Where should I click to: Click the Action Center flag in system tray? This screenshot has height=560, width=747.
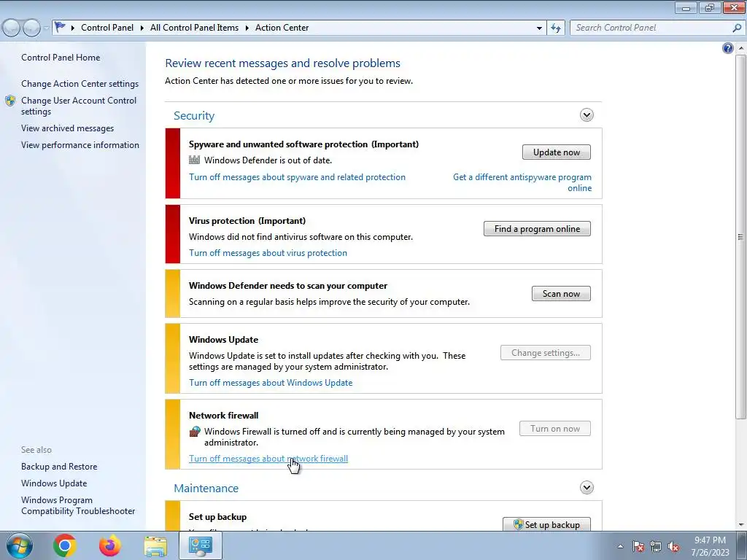coord(638,546)
